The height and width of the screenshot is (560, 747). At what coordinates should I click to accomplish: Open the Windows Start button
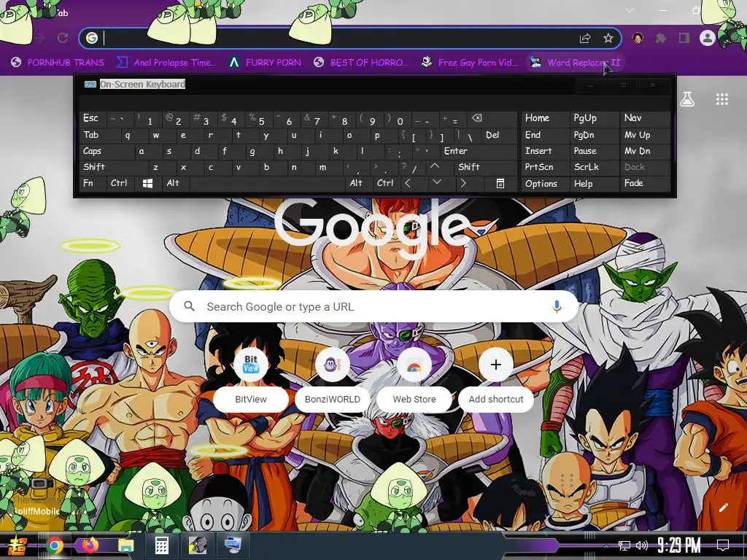point(18,545)
